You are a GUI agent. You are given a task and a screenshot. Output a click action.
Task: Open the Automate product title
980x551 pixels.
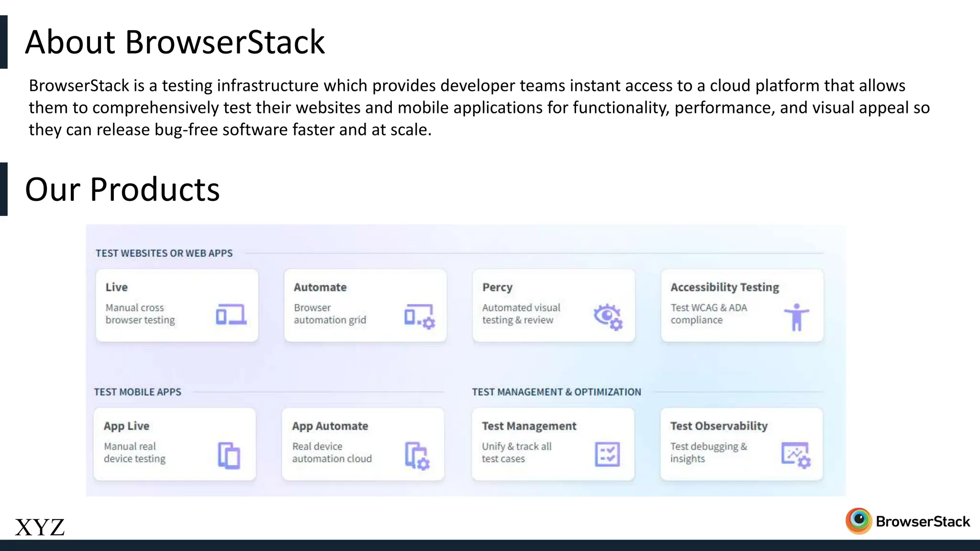[x=320, y=287]
